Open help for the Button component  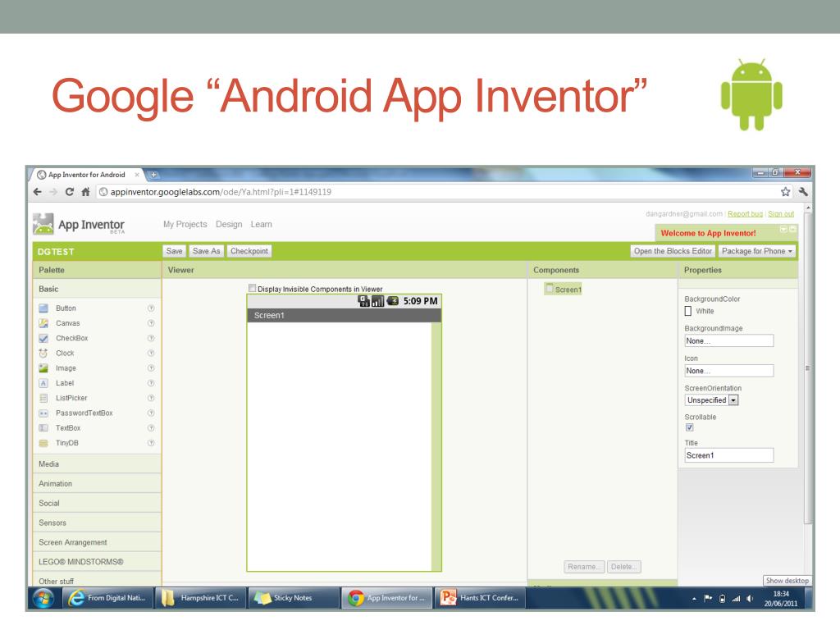click(151, 308)
